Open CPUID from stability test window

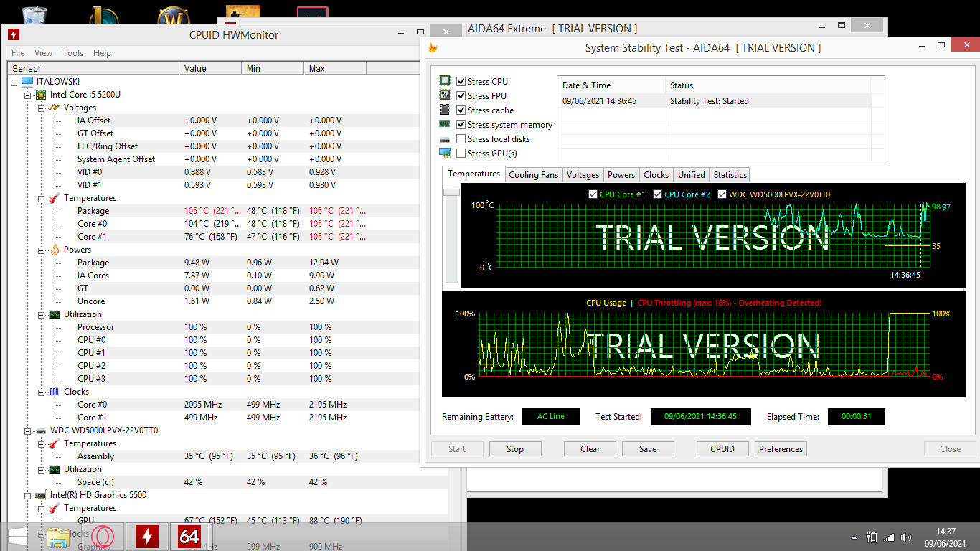point(722,449)
